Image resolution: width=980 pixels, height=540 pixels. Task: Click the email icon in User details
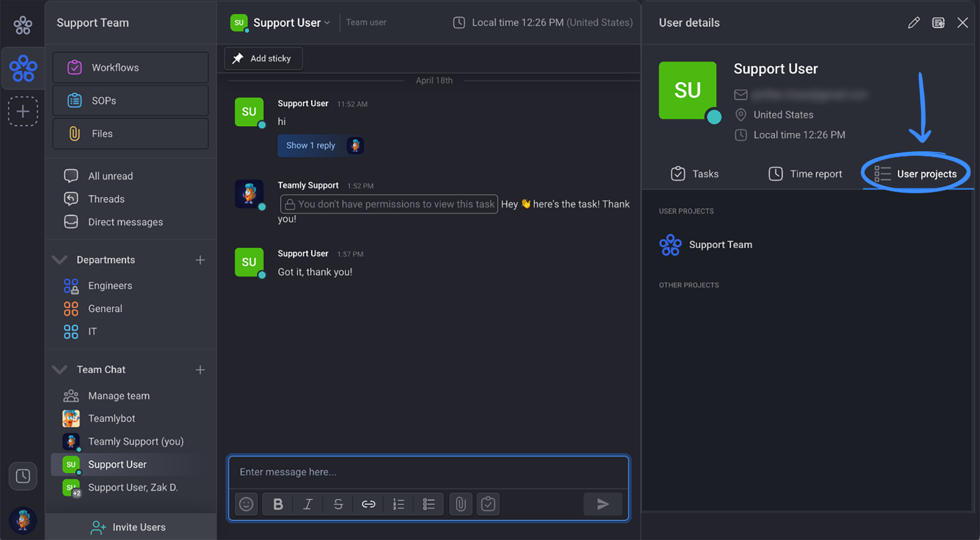(x=741, y=95)
